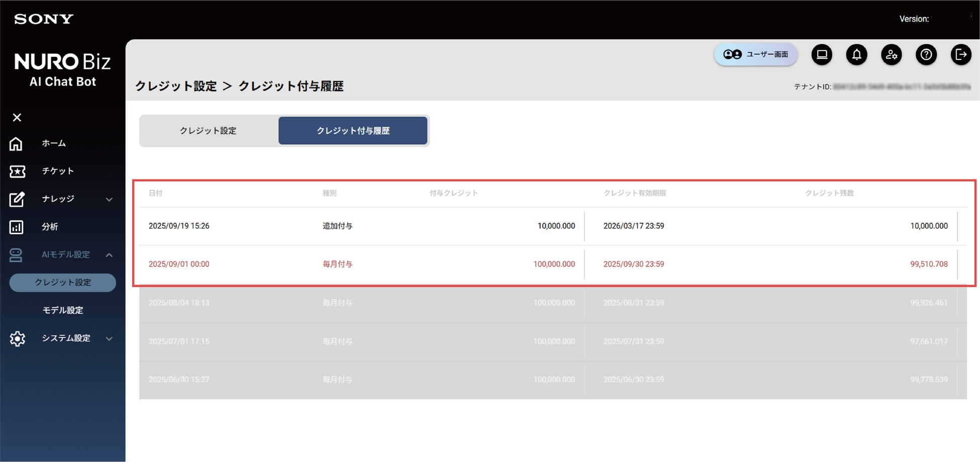
Task: Click the ユーザー画面 button
Action: 756,54
